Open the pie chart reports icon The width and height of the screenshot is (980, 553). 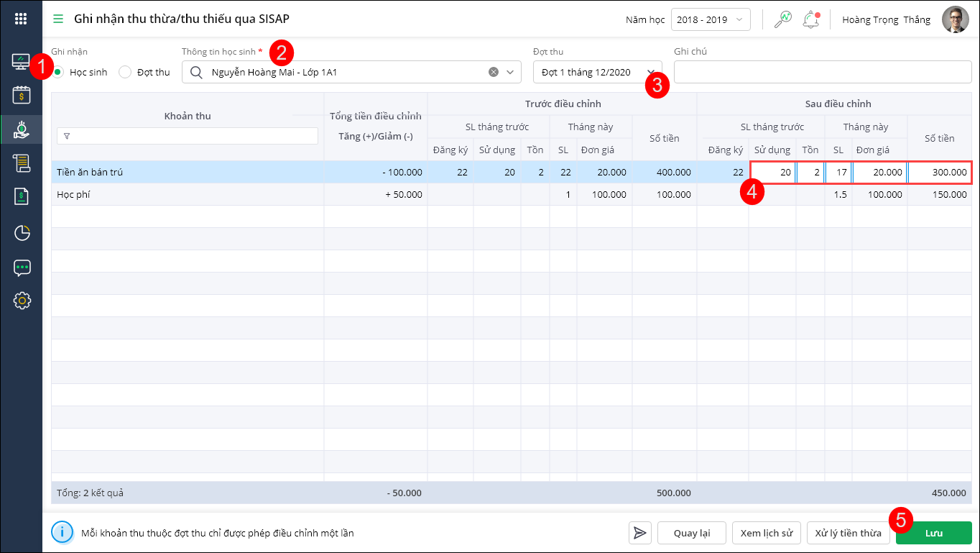tap(22, 232)
